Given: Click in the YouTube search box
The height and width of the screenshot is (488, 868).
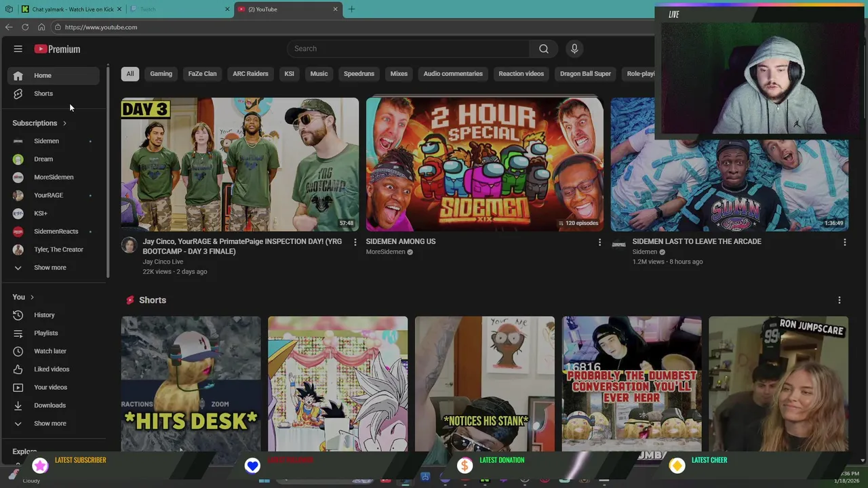Looking at the screenshot, I should (x=408, y=49).
